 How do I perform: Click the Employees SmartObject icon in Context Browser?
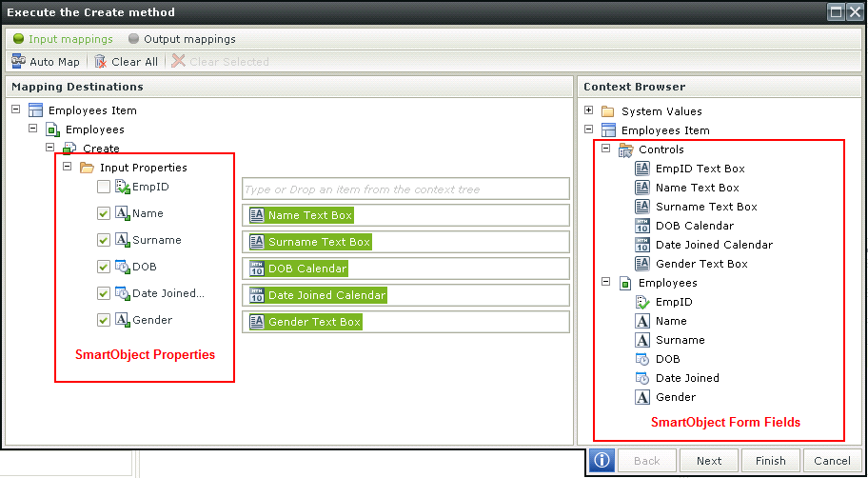point(625,283)
